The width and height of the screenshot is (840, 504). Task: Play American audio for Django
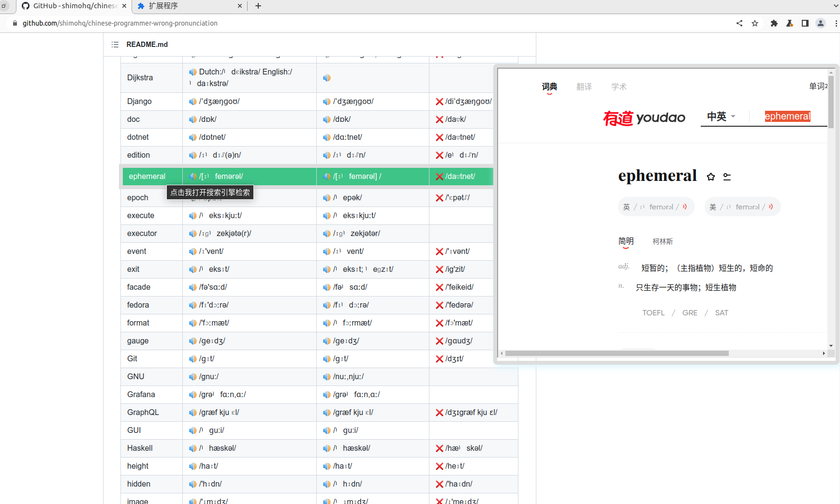[x=326, y=102]
